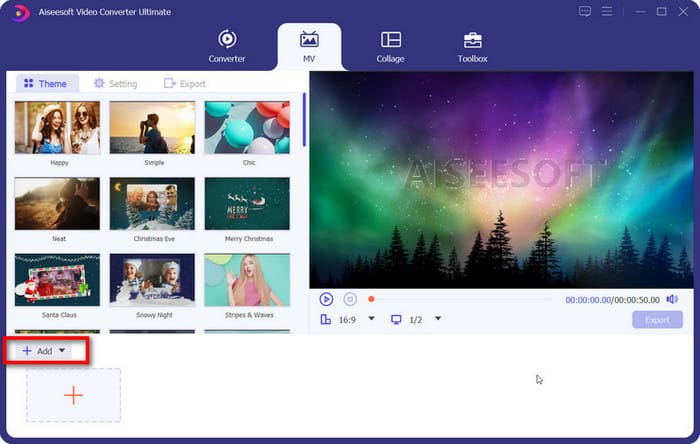Expand the Add dropdown arrow

coord(62,350)
